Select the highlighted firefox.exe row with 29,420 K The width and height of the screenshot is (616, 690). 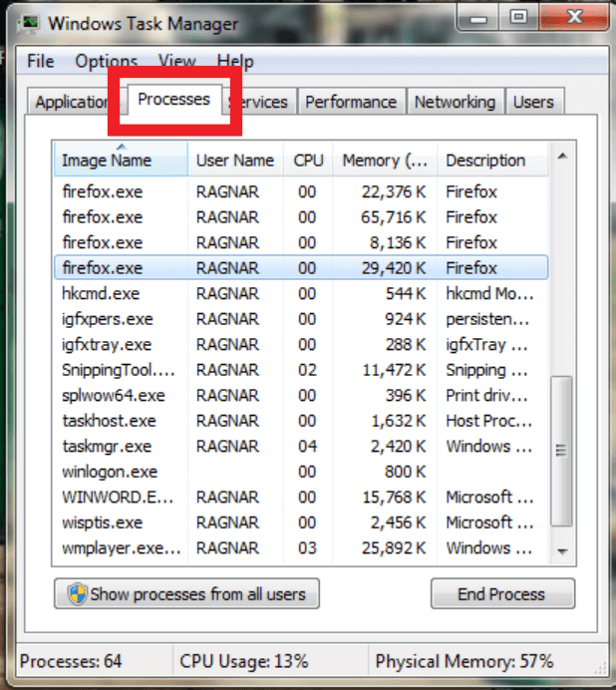301,267
